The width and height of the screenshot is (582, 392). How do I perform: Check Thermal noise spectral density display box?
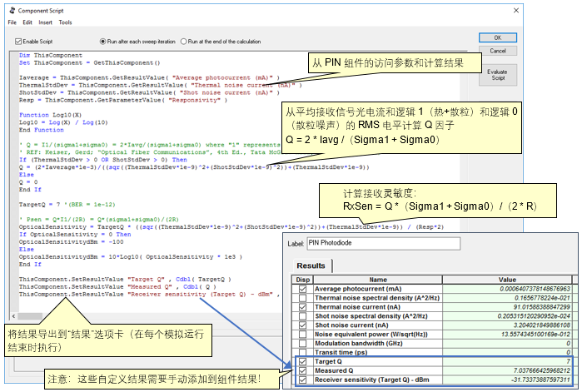click(303, 298)
